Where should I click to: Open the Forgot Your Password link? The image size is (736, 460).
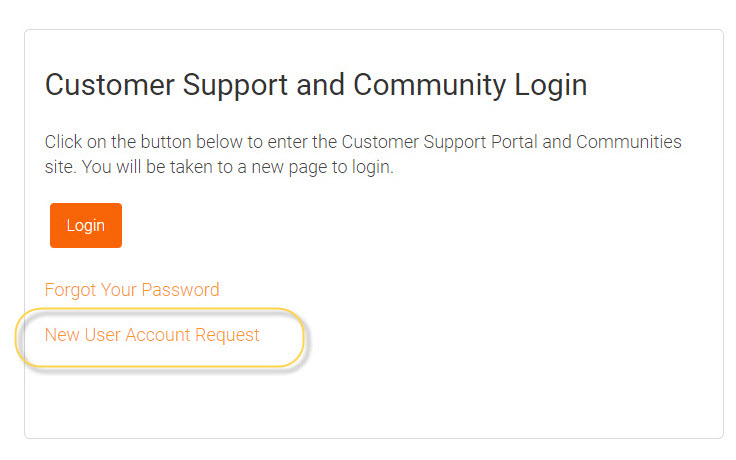coord(132,290)
